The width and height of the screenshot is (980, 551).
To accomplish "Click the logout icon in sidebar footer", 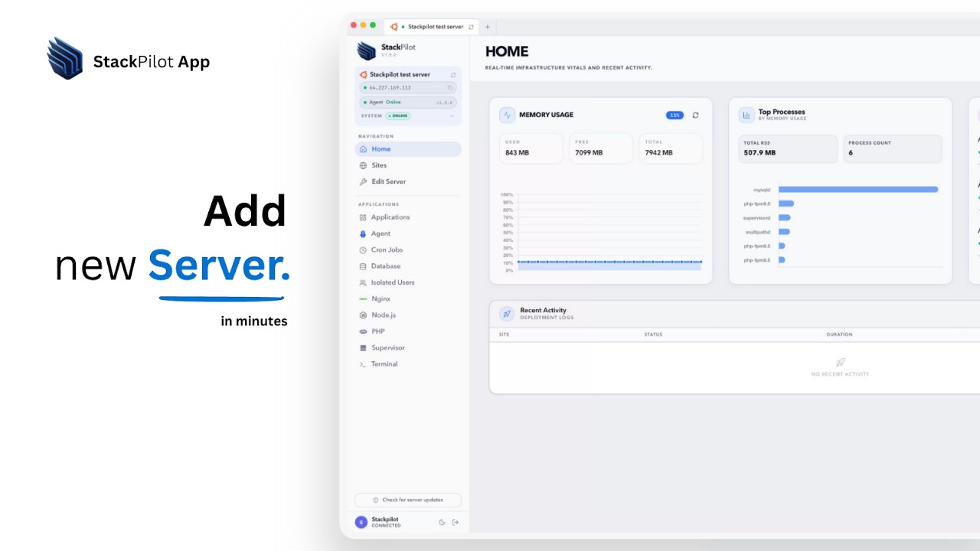I will [456, 522].
